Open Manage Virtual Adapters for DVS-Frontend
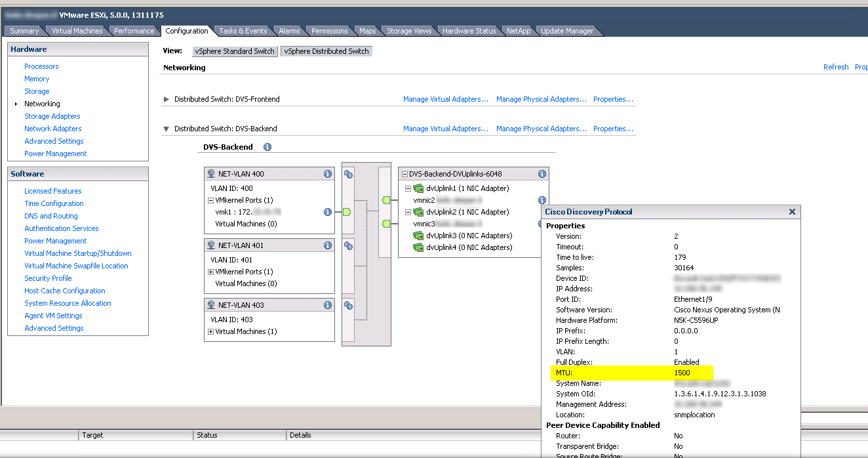 [446, 99]
